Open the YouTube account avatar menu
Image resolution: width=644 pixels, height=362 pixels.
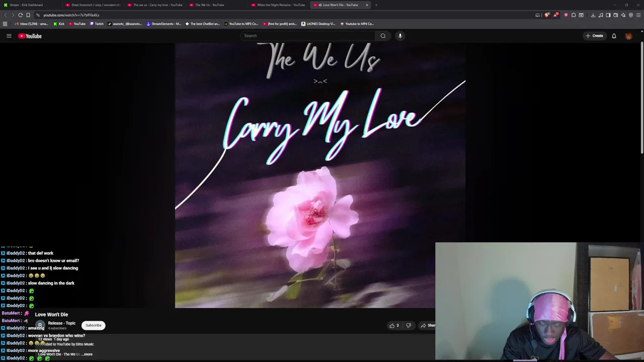point(628,36)
